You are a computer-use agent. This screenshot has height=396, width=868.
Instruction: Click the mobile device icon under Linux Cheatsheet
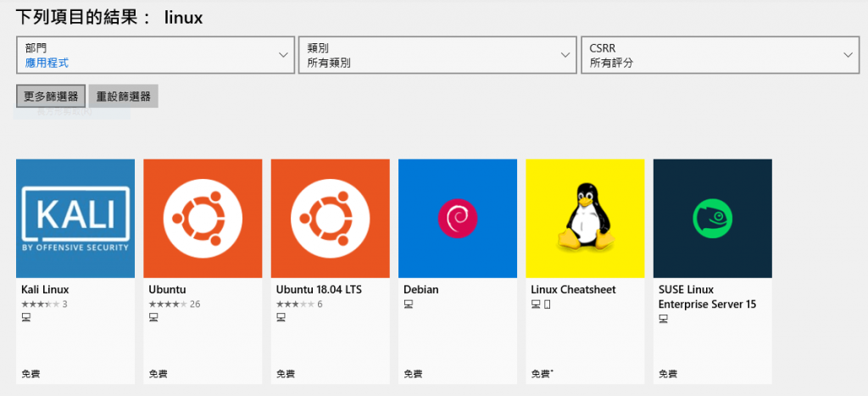(547, 304)
